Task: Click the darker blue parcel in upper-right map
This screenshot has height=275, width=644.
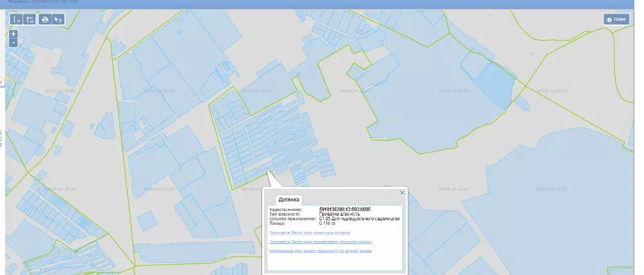Action: pos(495,85)
